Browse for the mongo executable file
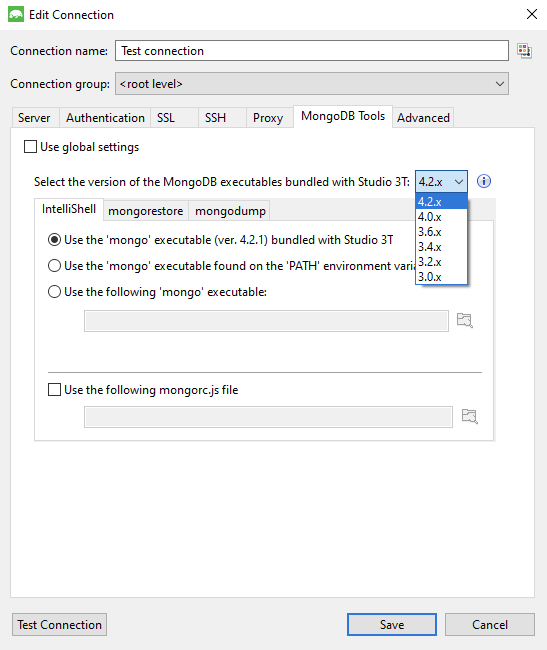 465,320
